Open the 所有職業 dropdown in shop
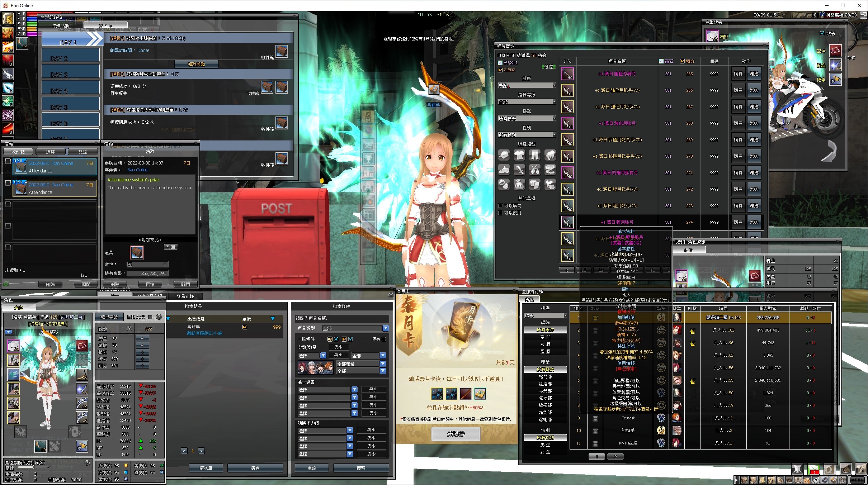The height and width of the screenshot is (485, 868). pyautogui.click(x=527, y=119)
